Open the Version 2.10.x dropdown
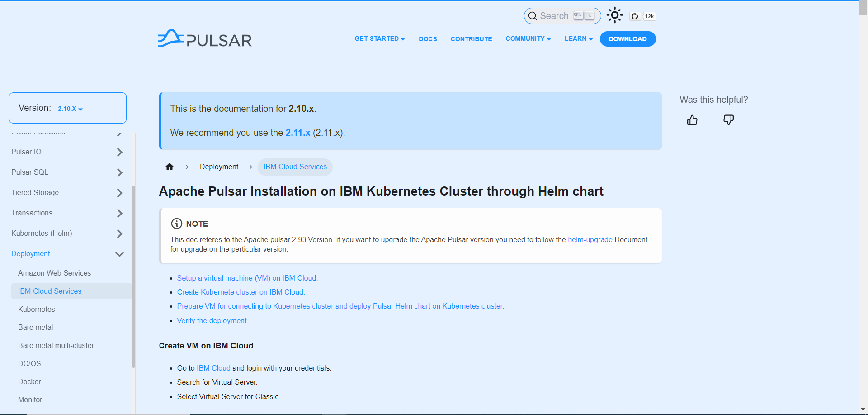The image size is (868, 415). point(70,109)
